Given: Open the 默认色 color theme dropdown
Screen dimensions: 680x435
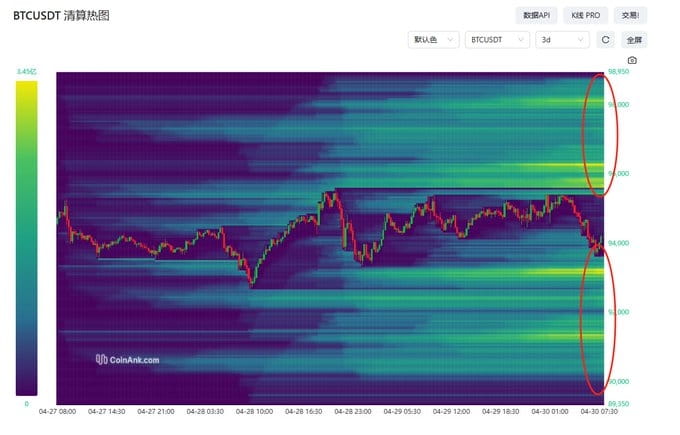Looking at the screenshot, I should click(433, 40).
